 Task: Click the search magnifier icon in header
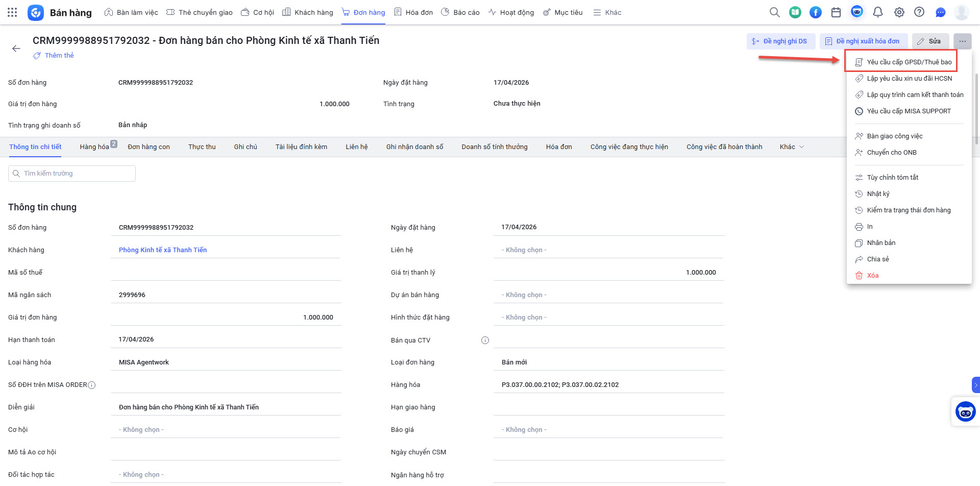pyautogui.click(x=774, y=12)
